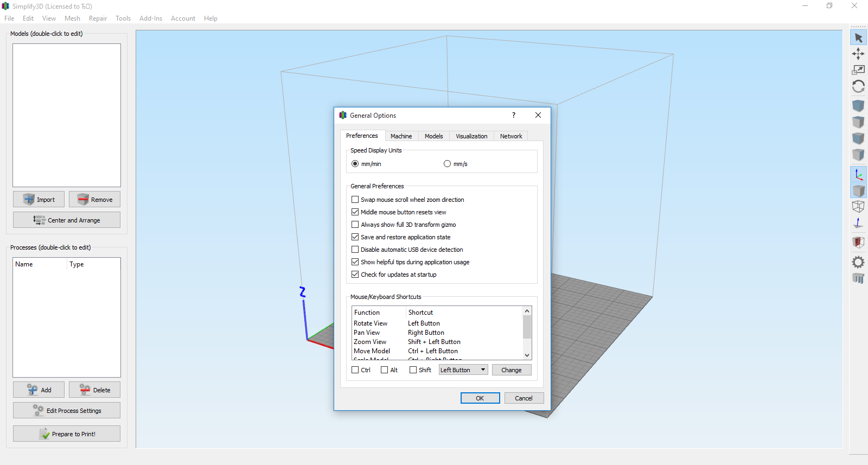The width and height of the screenshot is (868, 465).
Task: Open the File menu
Action: (9, 18)
